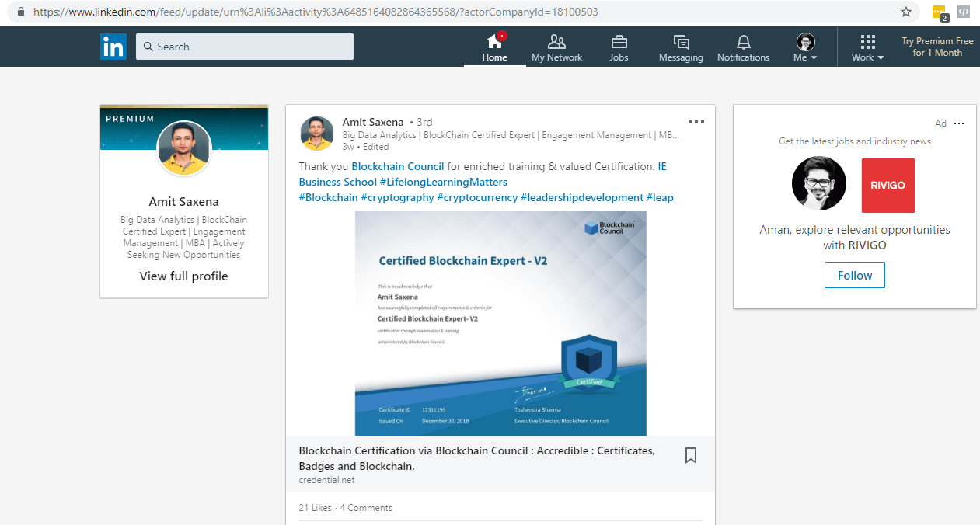Check the Notifications bell icon

pos(743,42)
